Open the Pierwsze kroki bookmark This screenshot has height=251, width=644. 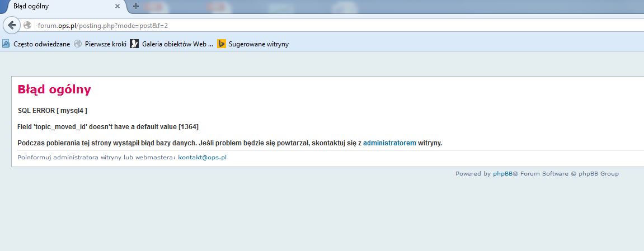[x=100, y=44]
